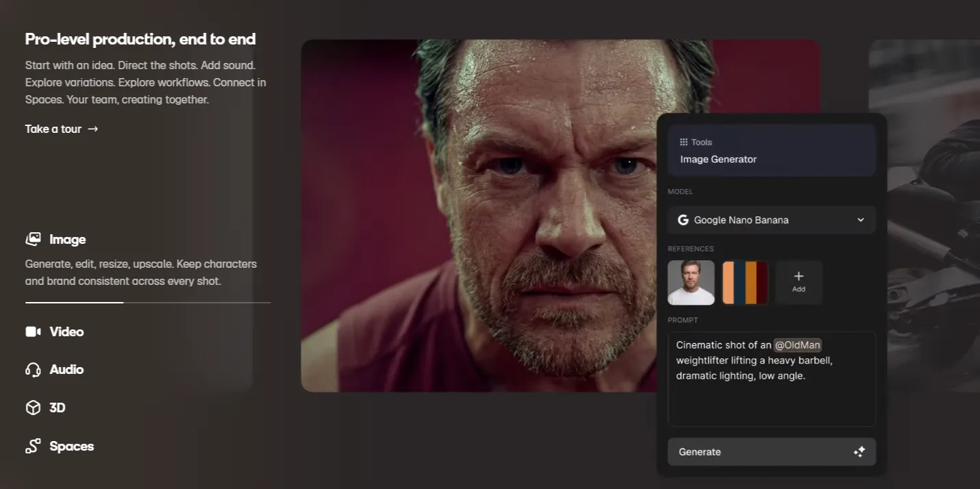980x489 pixels.
Task: Select the Image Generator tool title
Action: coord(718,159)
